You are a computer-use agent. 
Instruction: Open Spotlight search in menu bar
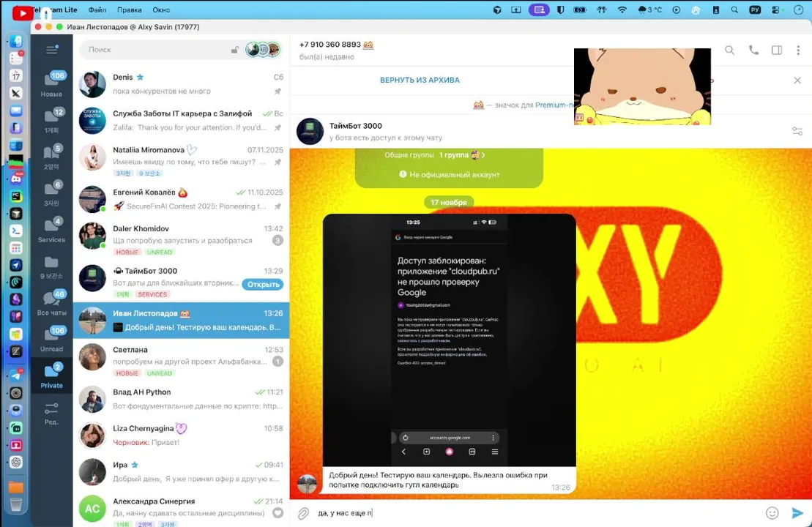click(x=734, y=10)
